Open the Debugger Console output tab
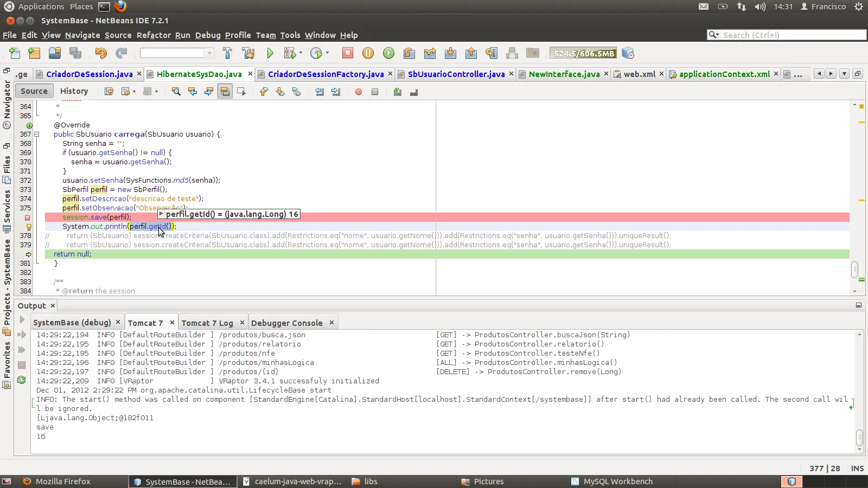The image size is (868, 488). tap(286, 323)
